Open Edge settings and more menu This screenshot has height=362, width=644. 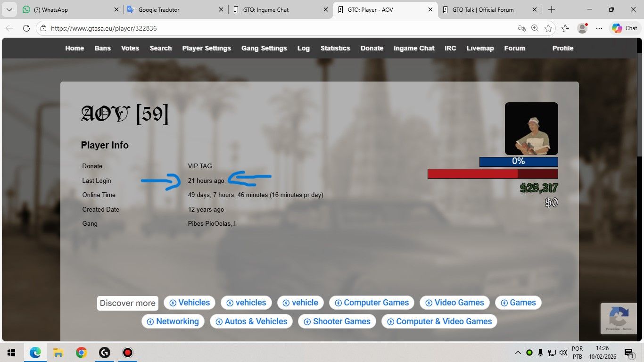pos(599,28)
